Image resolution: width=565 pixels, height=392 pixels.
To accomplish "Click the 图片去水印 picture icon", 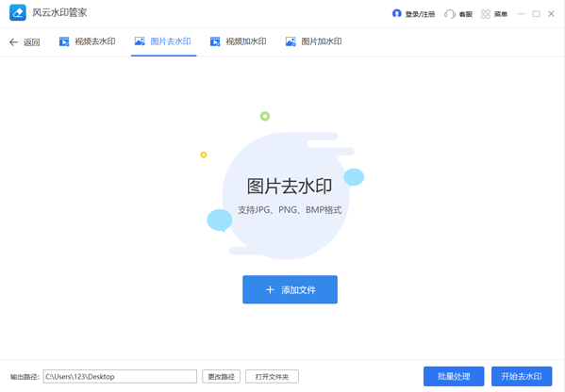I will pos(140,41).
